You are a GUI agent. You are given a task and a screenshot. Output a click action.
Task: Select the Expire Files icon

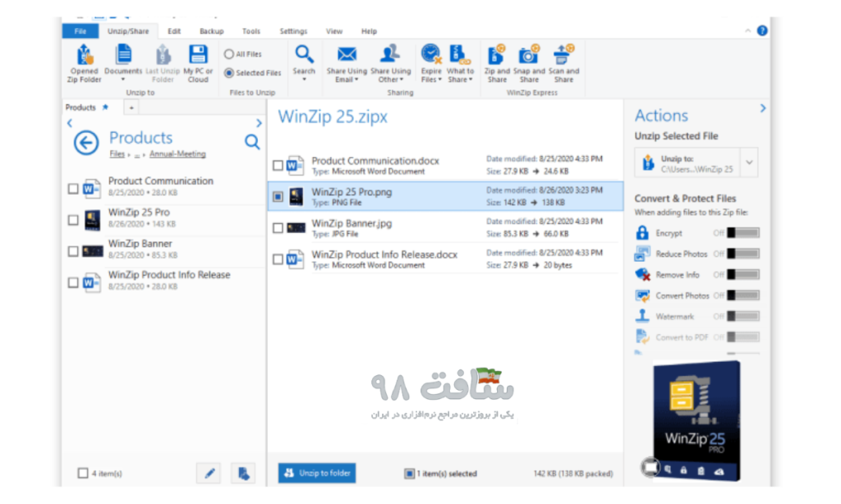[430, 53]
